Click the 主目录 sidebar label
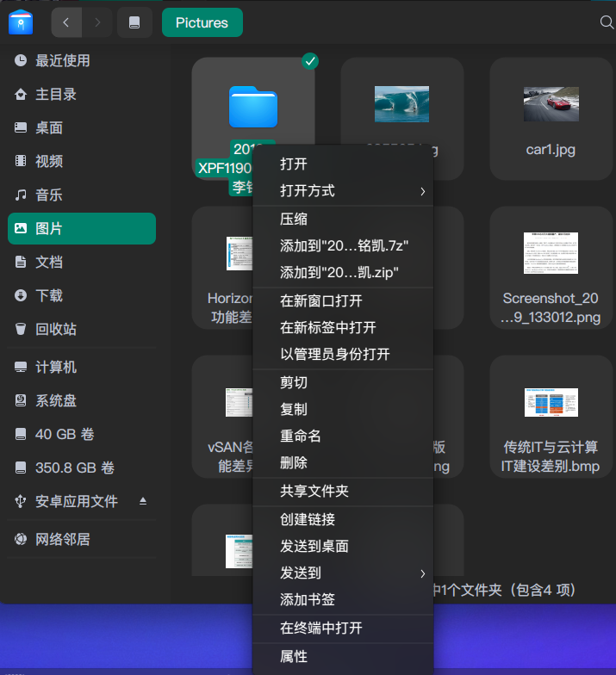Screen dimensions: 616x675 point(56,95)
